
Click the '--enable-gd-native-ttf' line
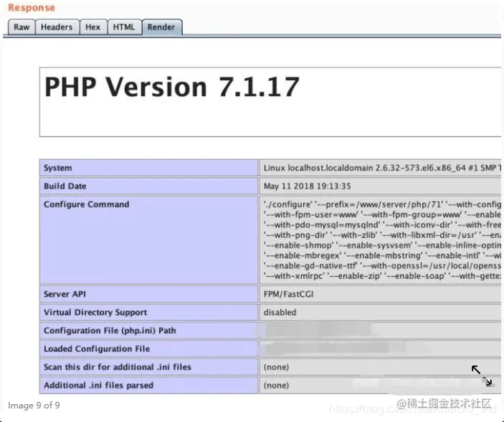point(382,266)
